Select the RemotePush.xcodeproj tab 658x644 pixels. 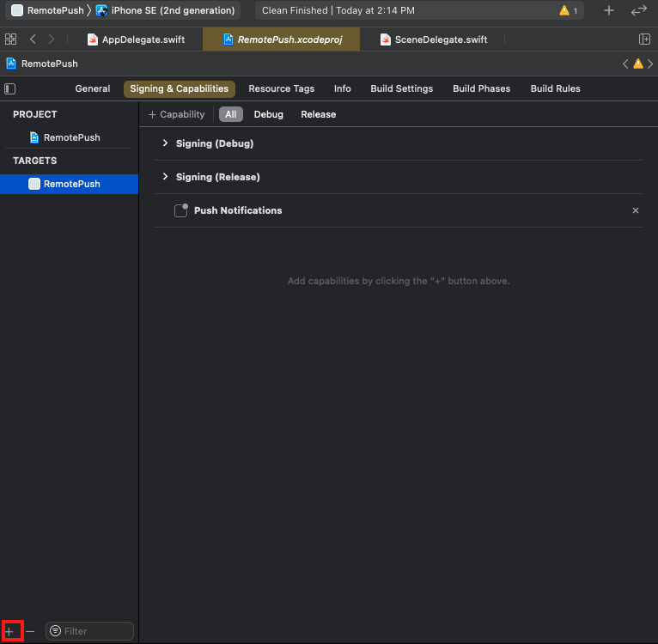tap(281, 39)
